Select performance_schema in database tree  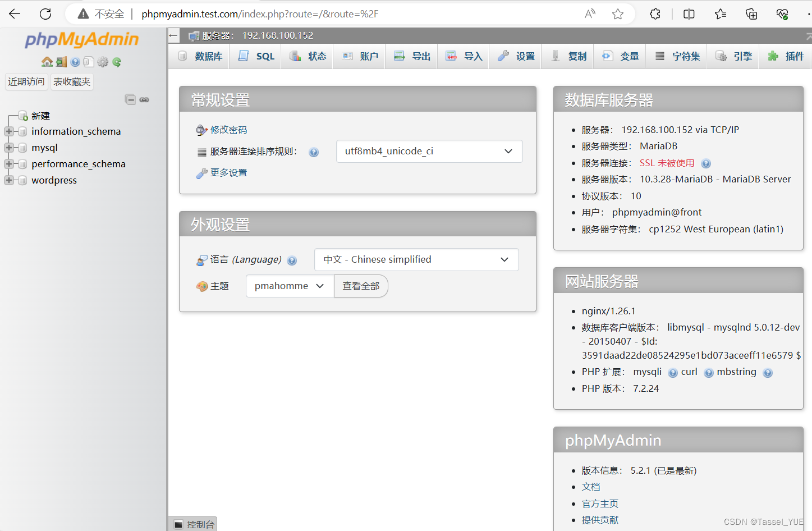[79, 164]
